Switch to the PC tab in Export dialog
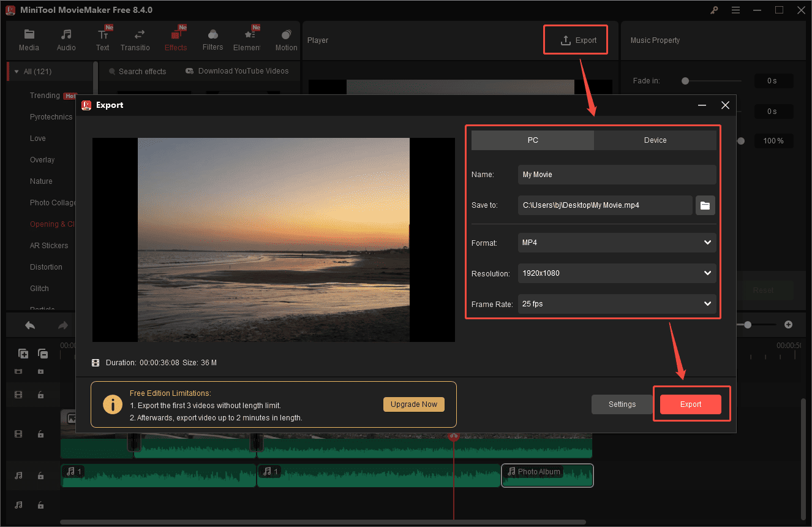This screenshot has width=812, height=527. (532, 140)
